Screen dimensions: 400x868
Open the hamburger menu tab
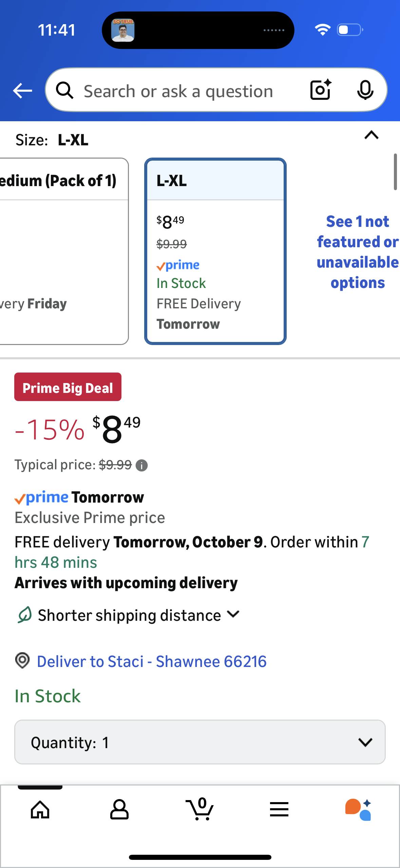coord(279,809)
